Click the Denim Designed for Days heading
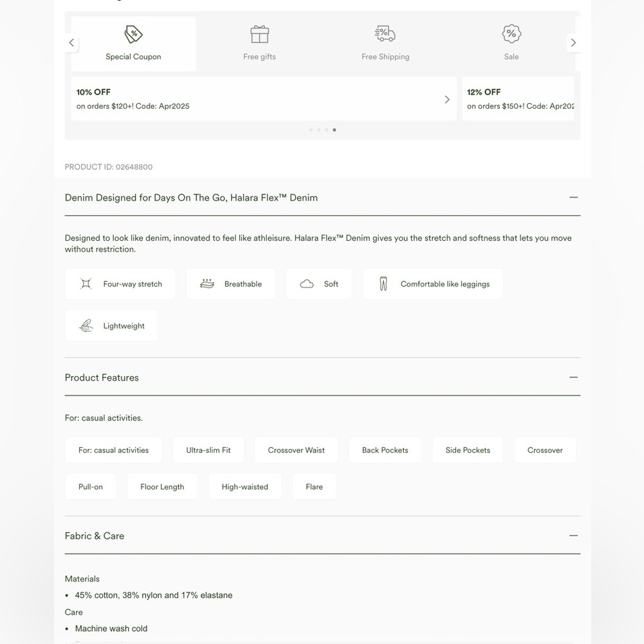 191,198
